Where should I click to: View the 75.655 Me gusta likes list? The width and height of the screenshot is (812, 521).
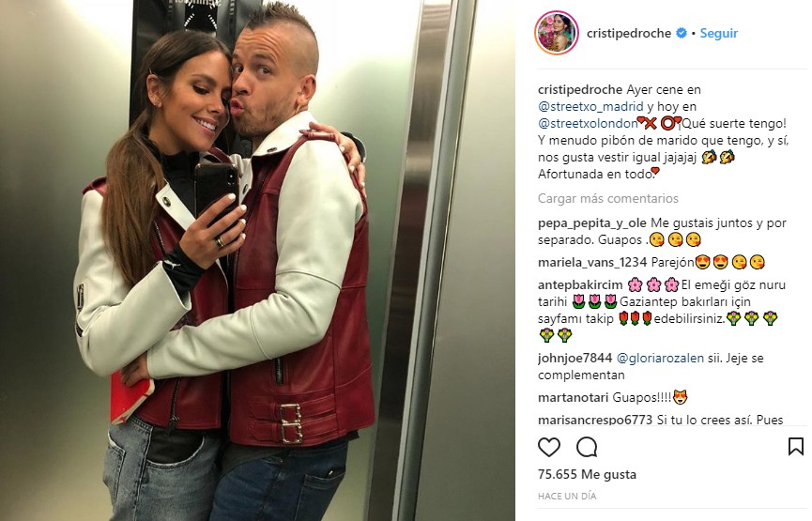tap(588, 474)
